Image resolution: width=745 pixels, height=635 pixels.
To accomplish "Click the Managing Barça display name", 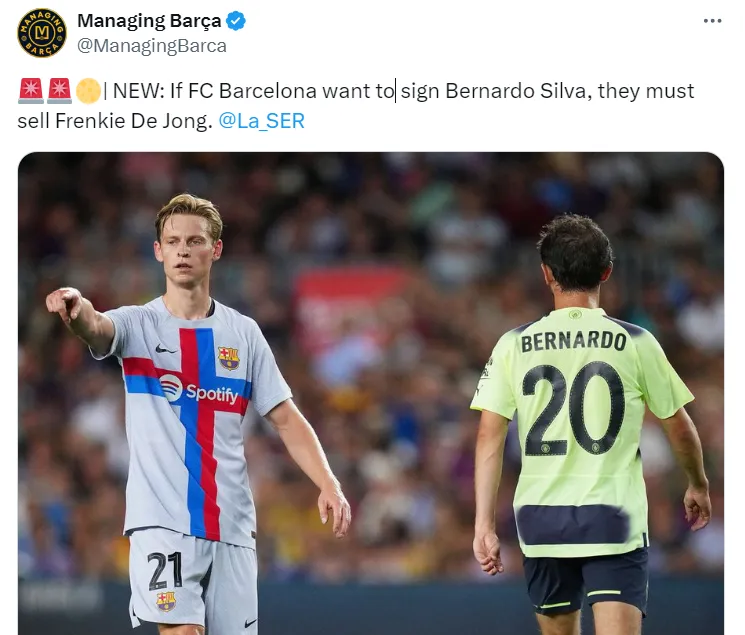I will 149,21.
